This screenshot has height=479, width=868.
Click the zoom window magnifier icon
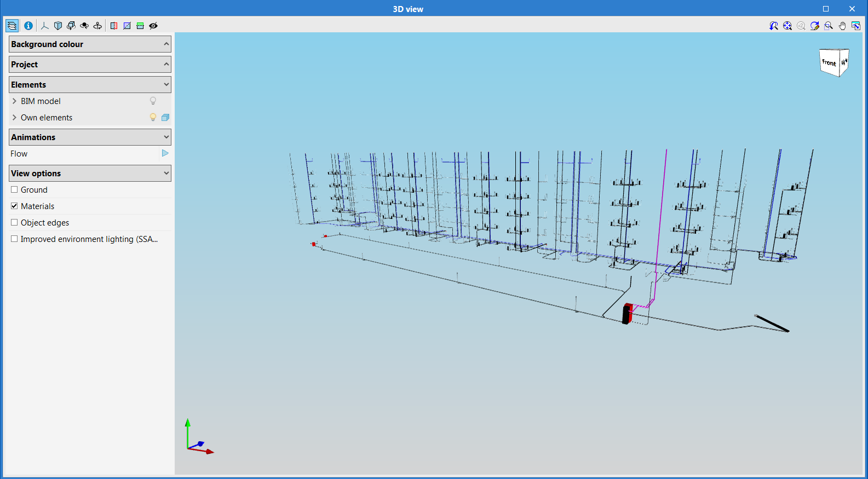click(829, 26)
